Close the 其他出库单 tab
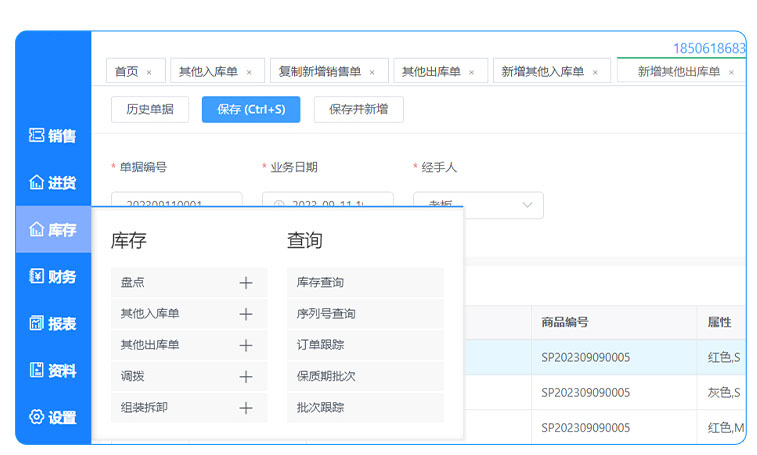This screenshot has height=455, width=757. pyautogui.click(x=474, y=73)
